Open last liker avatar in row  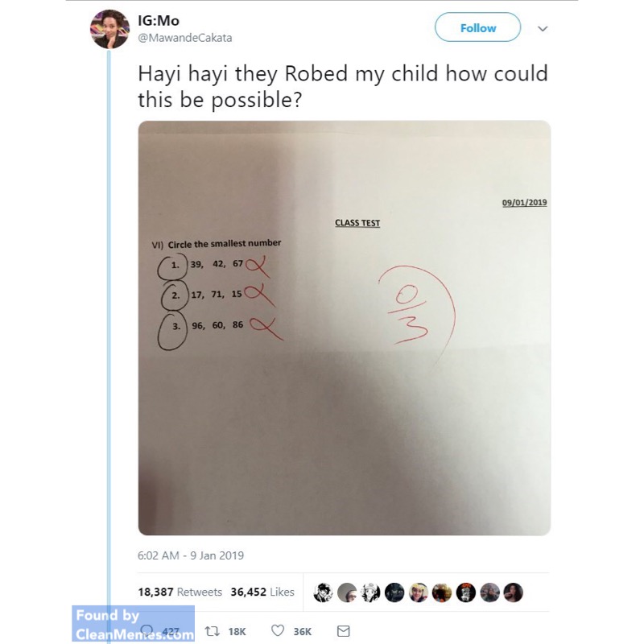click(513, 592)
